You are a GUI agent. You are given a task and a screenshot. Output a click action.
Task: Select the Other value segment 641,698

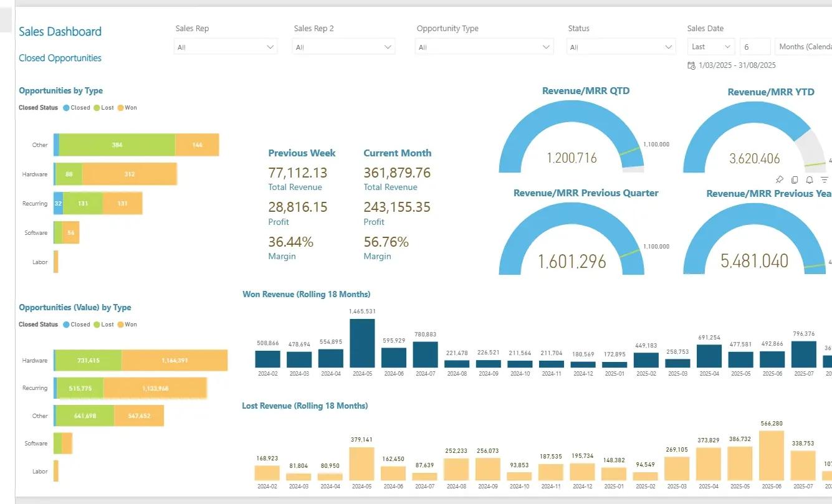tap(85, 416)
